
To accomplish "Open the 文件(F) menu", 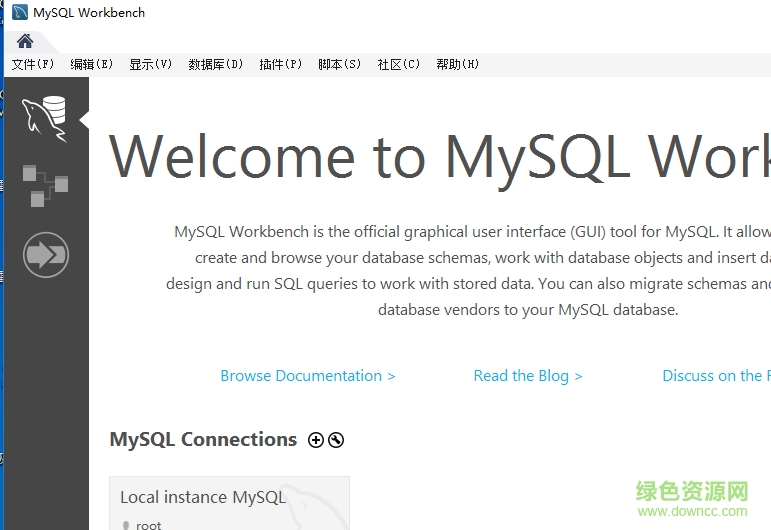I will point(33,64).
